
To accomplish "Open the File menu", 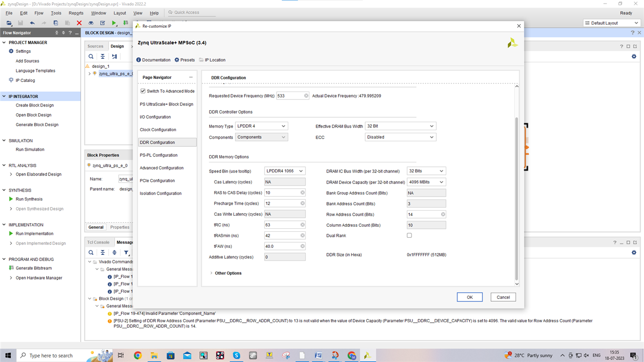I will coord(9,13).
